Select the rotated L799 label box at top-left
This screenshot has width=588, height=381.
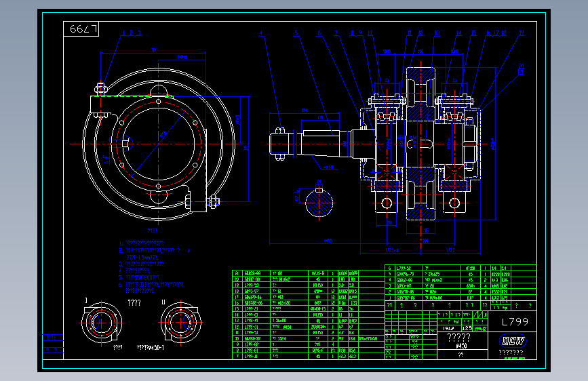click(81, 29)
